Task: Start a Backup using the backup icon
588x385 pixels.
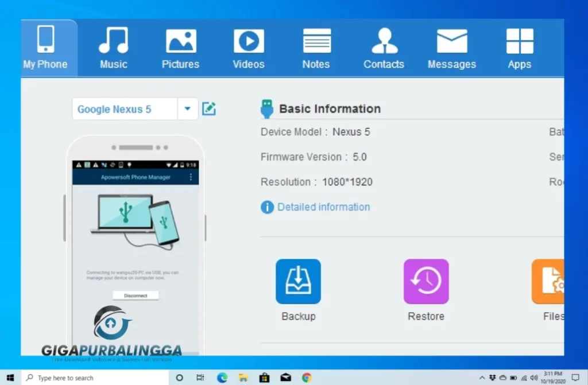Action: pyautogui.click(x=298, y=281)
